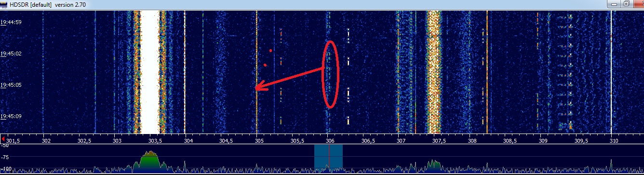Close the HDSDR window
644x175 pixels.
(637, 4)
